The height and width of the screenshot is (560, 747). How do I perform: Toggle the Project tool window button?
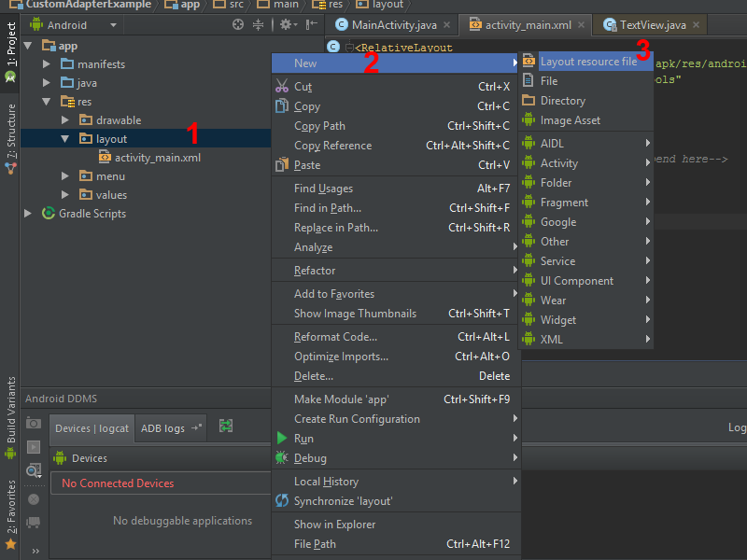tap(10, 51)
